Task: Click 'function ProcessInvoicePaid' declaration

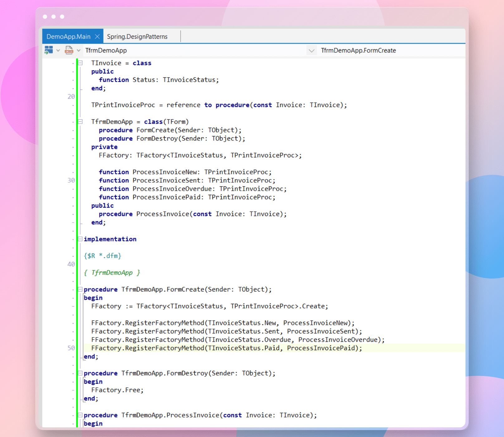Action: pyautogui.click(x=187, y=197)
